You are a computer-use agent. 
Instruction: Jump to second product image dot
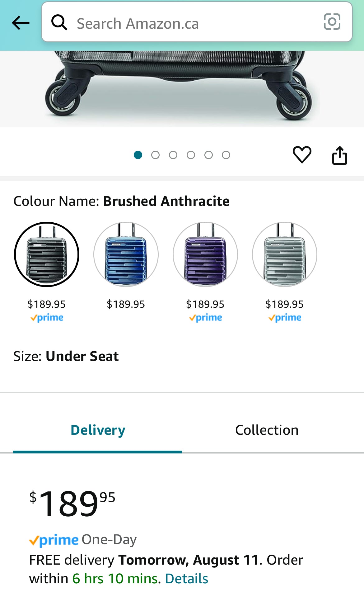155,155
